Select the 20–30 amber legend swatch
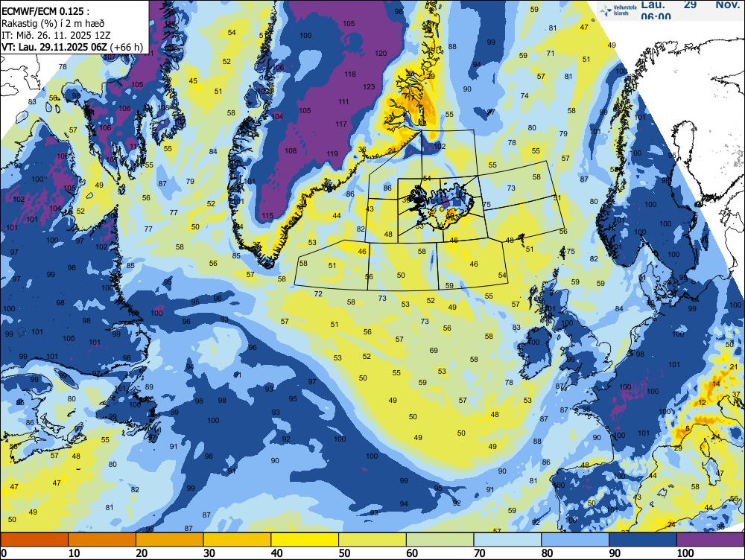 point(170,540)
